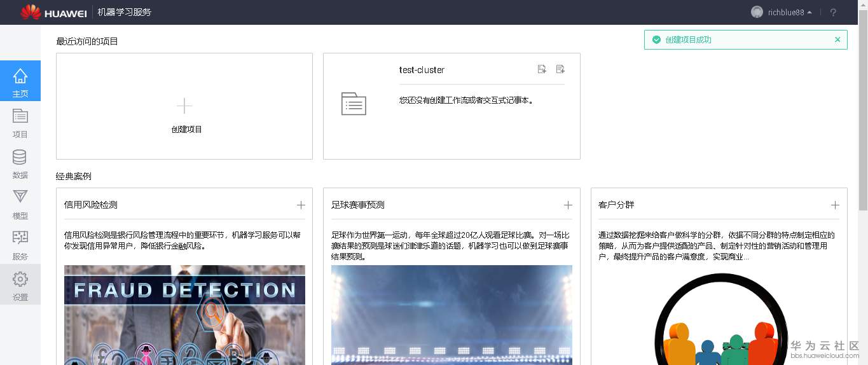Screen dimensions: 868x365
Task: Click the 机器学习服务 header title
Action: [125, 12]
